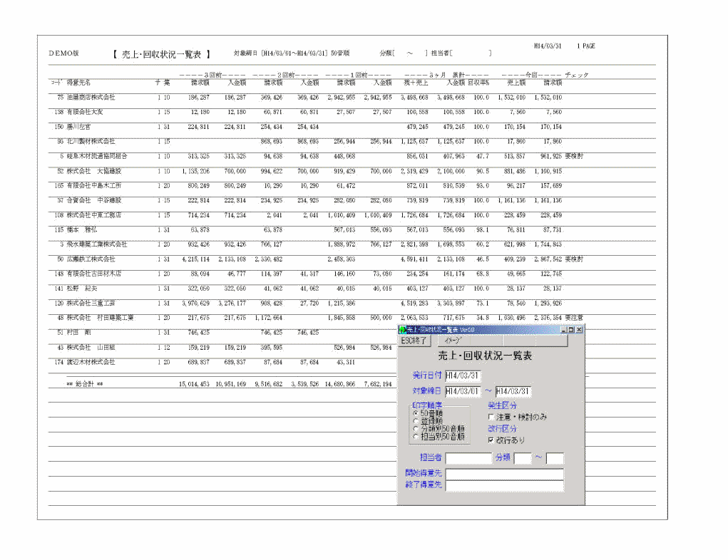Click the report title 売上・回収状況一覧表 heading
The image size is (728, 560).
(x=162, y=54)
